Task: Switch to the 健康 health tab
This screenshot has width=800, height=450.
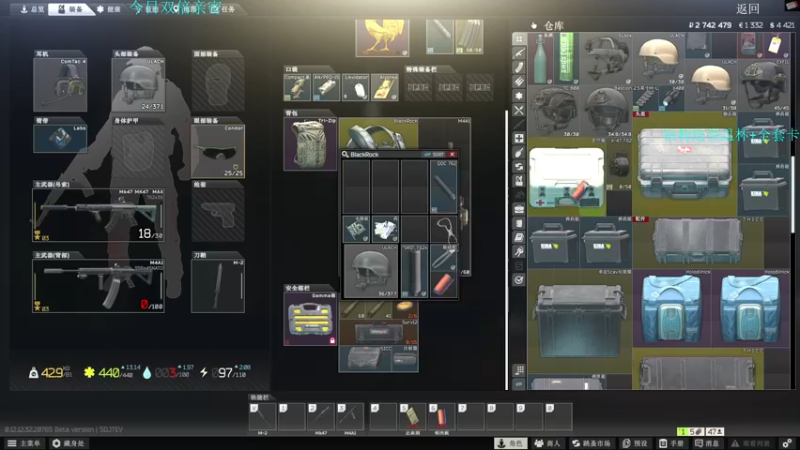Action: pos(109,9)
